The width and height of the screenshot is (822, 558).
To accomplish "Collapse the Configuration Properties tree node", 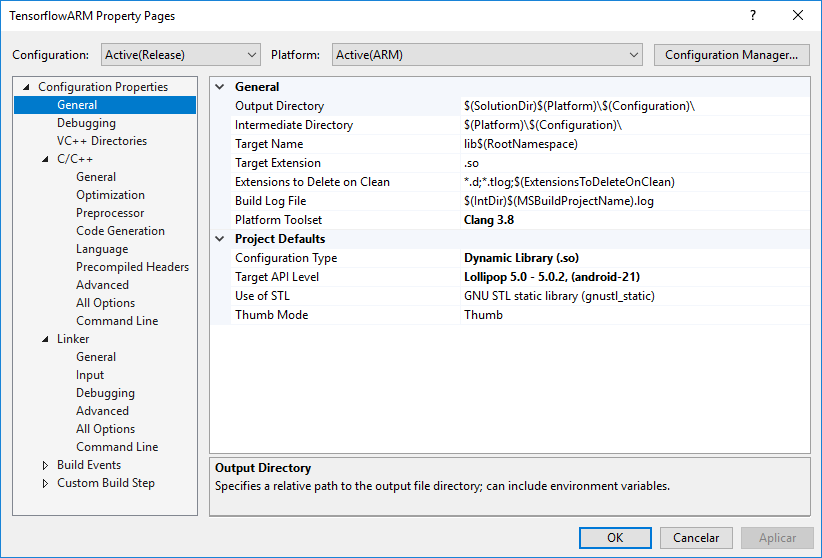I will (x=26, y=87).
